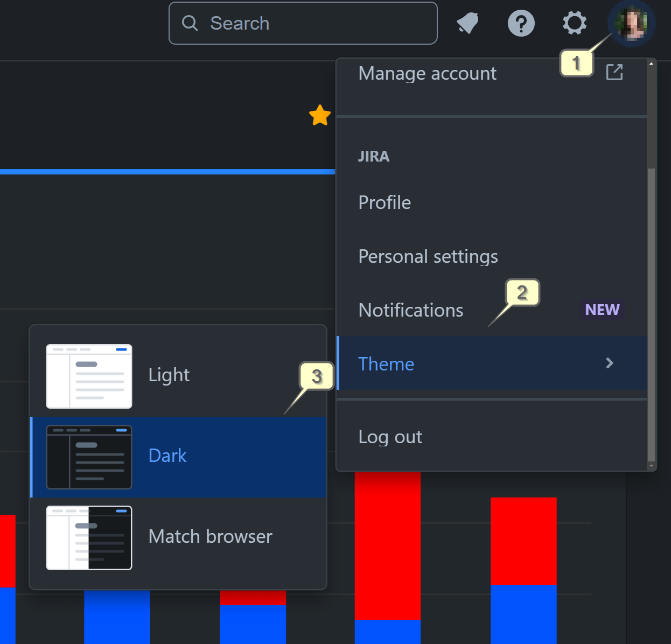Click the help question mark icon

click(x=521, y=23)
